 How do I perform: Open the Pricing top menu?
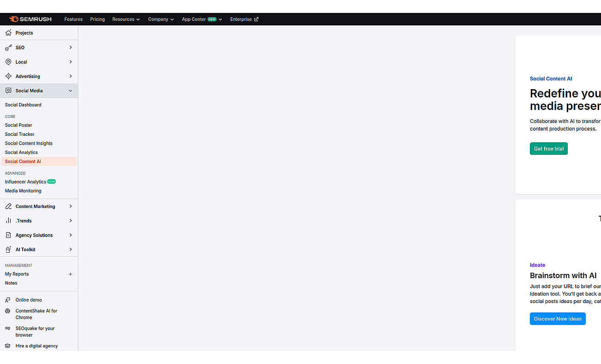coord(98,19)
